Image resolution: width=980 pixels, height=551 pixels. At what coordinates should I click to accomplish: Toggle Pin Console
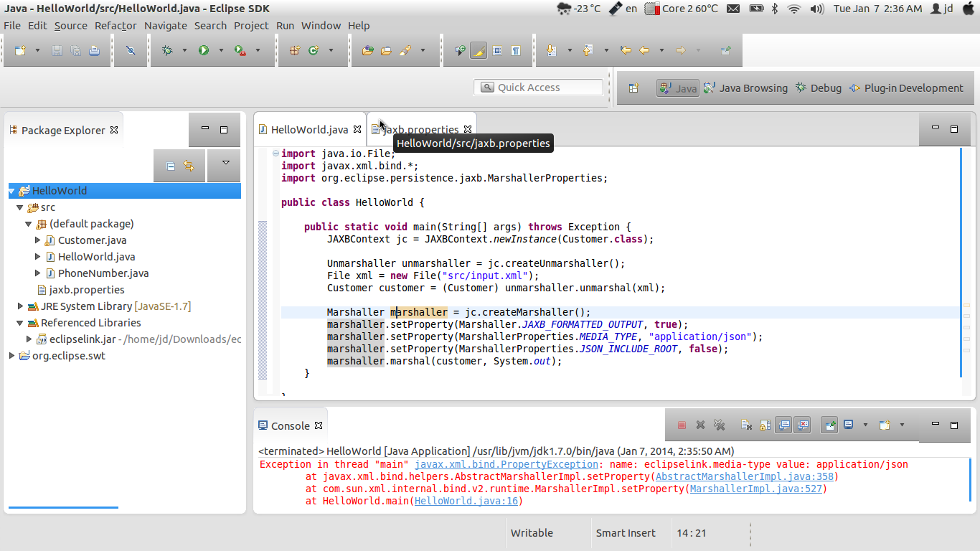(829, 425)
